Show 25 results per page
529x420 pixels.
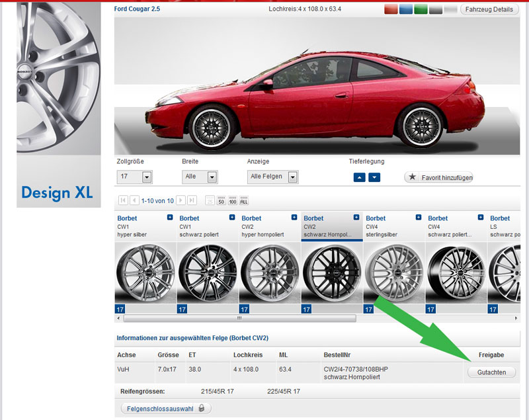tap(210, 200)
